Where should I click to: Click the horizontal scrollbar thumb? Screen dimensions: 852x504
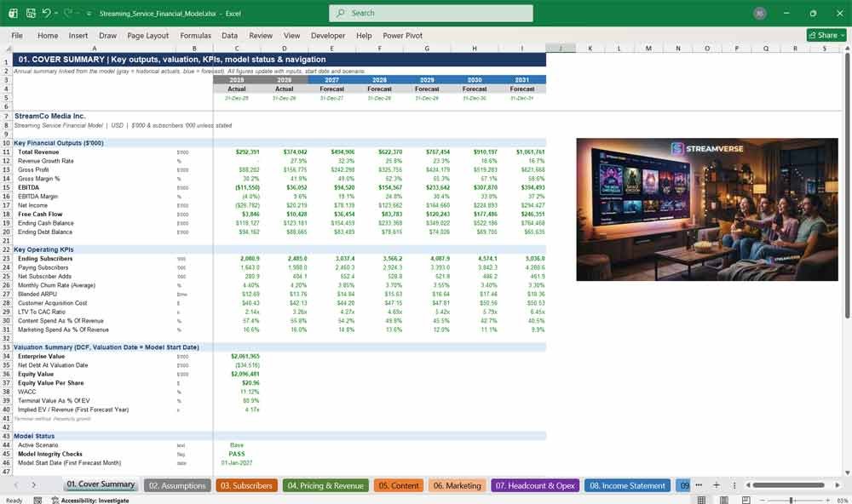coord(789,485)
